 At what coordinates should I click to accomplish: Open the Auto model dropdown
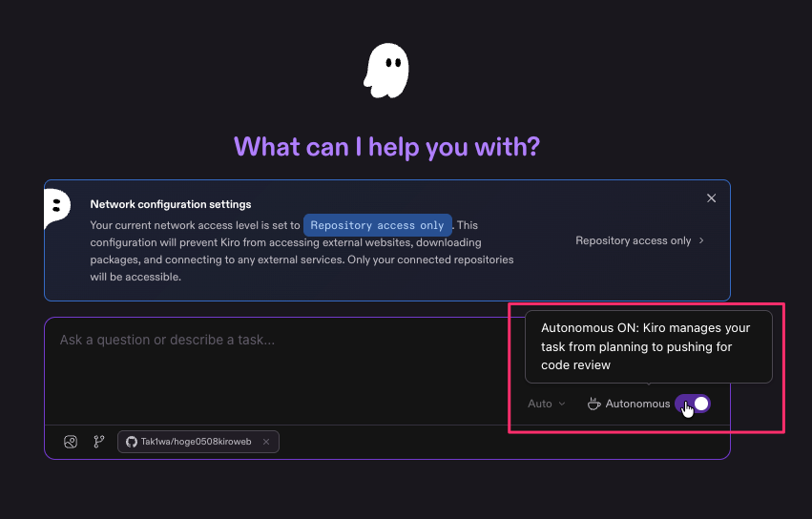pyautogui.click(x=547, y=404)
